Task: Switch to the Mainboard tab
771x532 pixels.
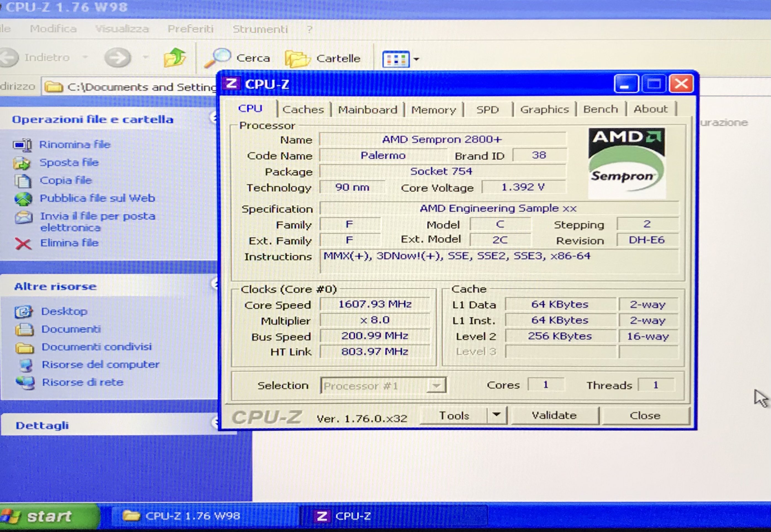Action: (367, 110)
